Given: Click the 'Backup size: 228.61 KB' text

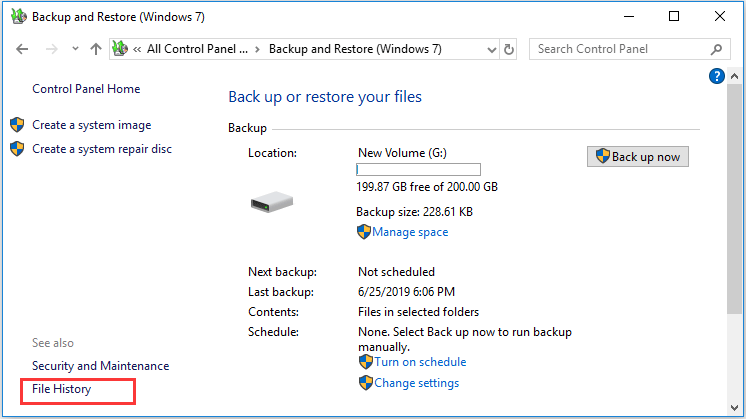Looking at the screenshot, I should point(414,212).
